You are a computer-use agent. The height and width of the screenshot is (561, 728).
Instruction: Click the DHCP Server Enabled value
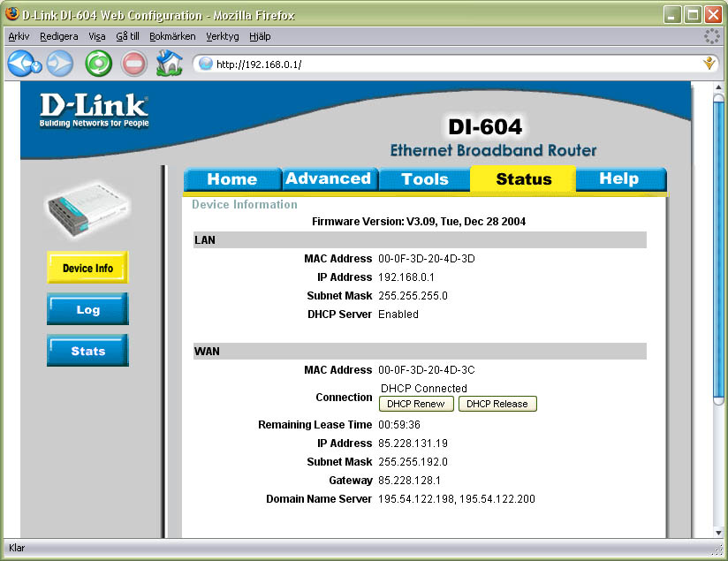click(398, 315)
